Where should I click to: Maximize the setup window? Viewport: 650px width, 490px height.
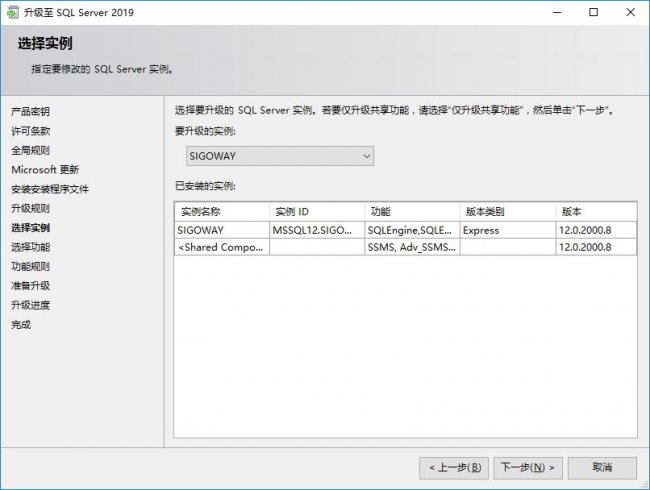[594, 12]
